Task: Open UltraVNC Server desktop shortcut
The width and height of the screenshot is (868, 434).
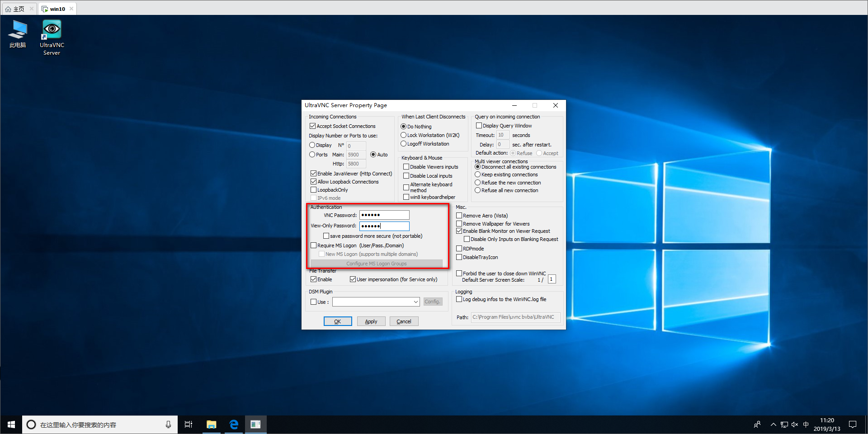Action: 52,38
